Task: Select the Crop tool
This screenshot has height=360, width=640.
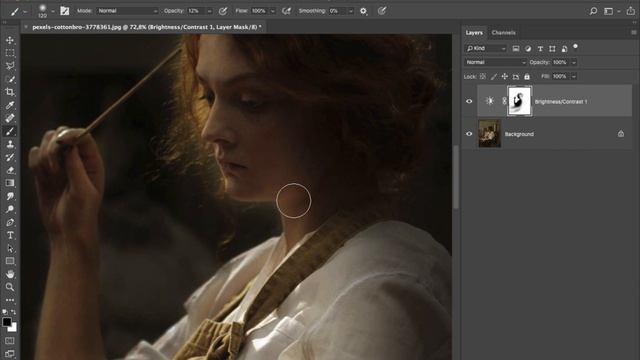Action: click(10, 92)
